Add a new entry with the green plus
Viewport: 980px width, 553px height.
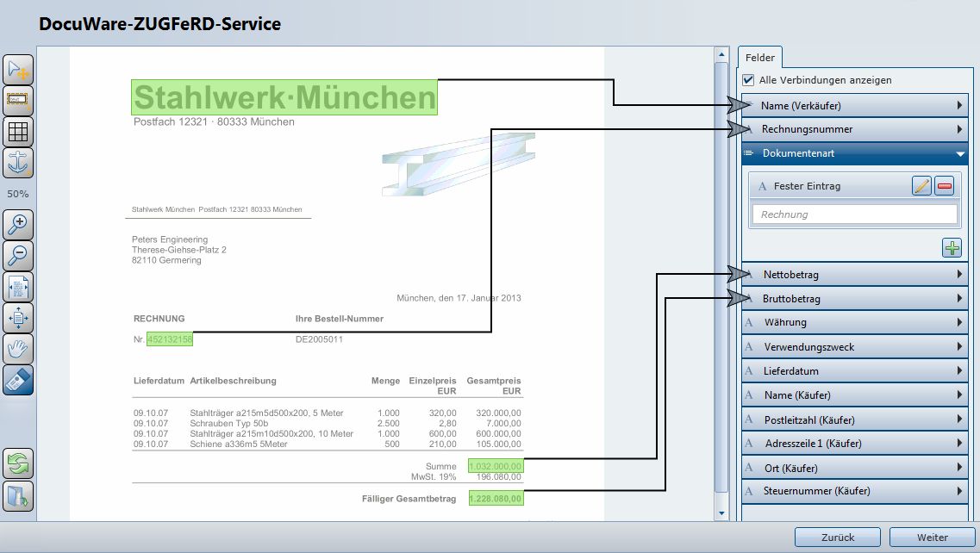952,248
